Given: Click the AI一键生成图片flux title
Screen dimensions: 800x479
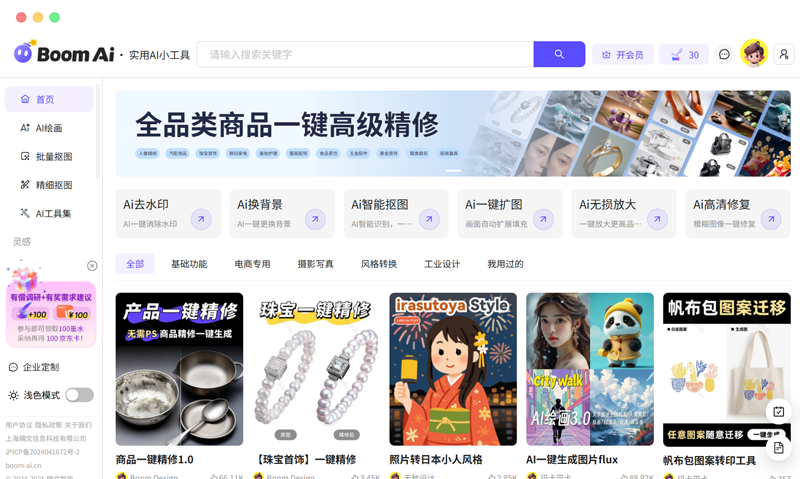Looking at the screenshot, I should coord(572,460).
